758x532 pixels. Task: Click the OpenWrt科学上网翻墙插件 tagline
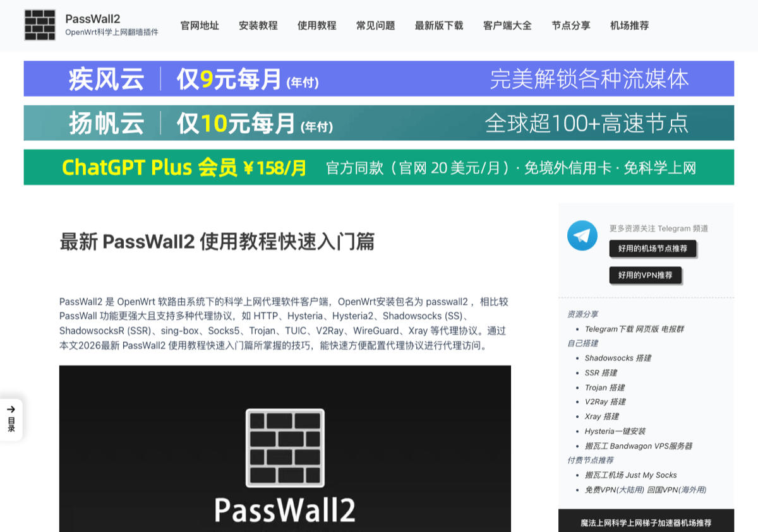(112, 32)
